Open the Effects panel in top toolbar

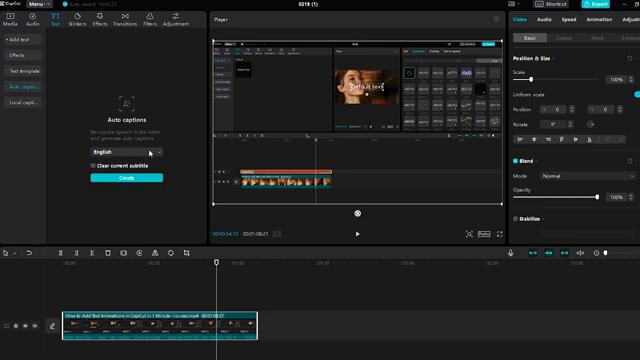tap(100, 19)
